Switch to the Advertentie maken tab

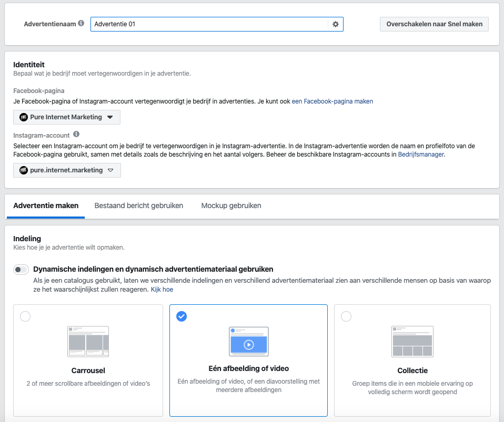(x=46, y=206)
